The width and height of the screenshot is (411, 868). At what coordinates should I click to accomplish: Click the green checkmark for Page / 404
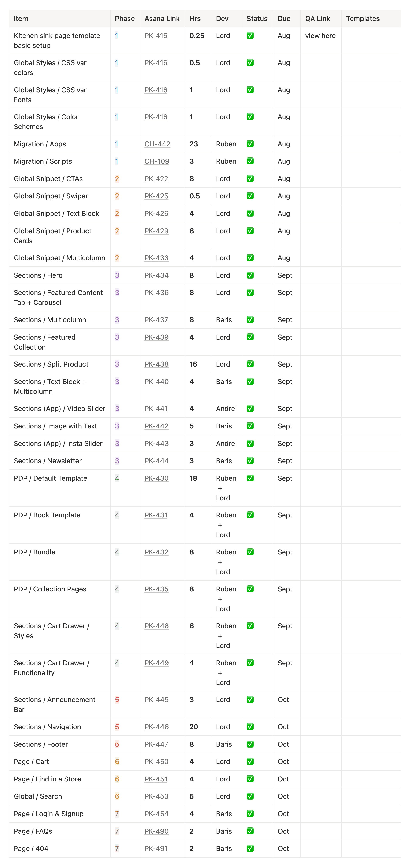(x=250, y=848)
